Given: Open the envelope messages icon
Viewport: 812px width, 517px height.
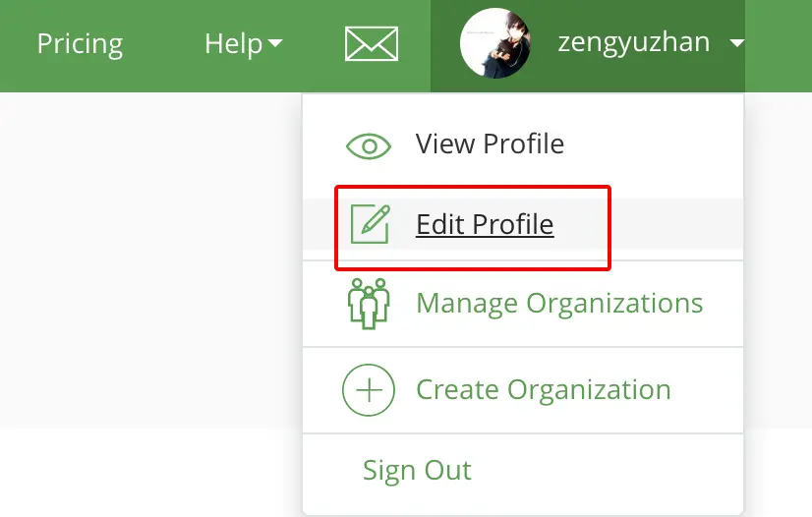Looking at the screenshot, I should 372,44.
